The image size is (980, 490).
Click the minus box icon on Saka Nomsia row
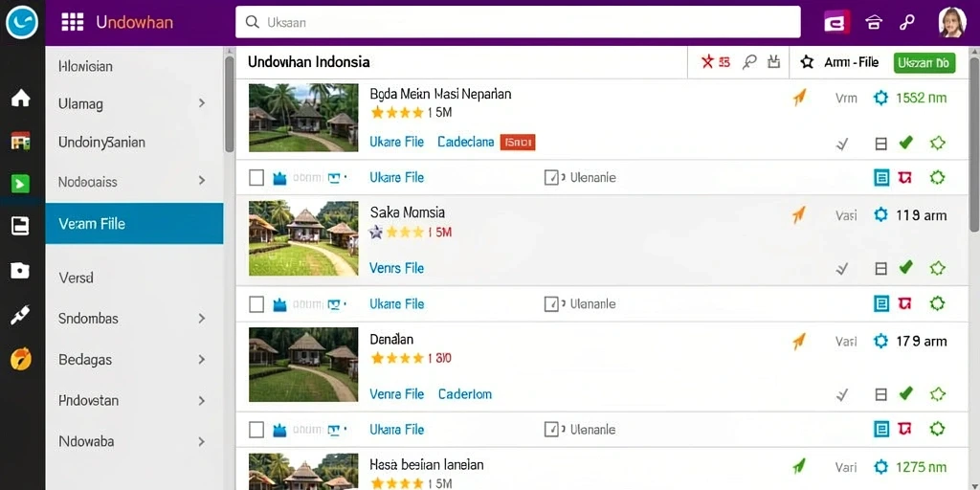coord(880,269)
